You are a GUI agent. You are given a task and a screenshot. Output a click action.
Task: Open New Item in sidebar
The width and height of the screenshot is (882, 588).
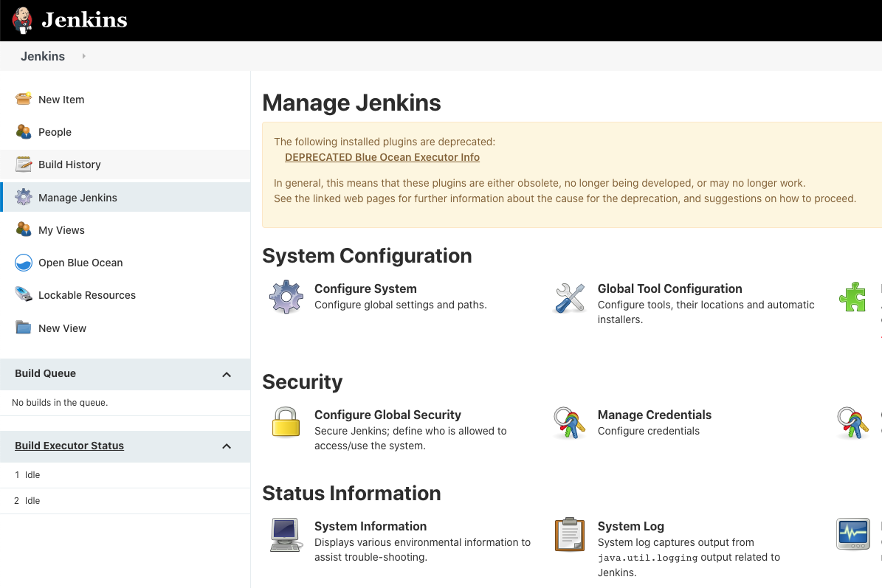(61, 100)
